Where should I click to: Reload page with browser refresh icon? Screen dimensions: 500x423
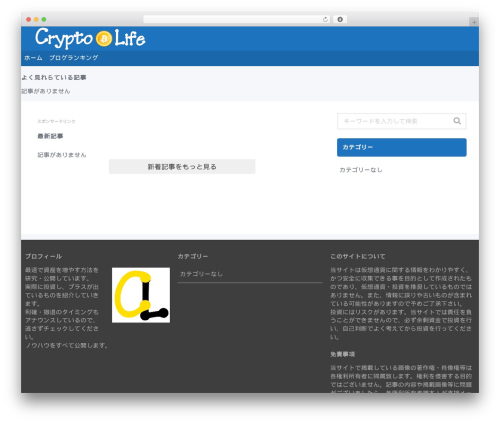(x=325, y=20)
